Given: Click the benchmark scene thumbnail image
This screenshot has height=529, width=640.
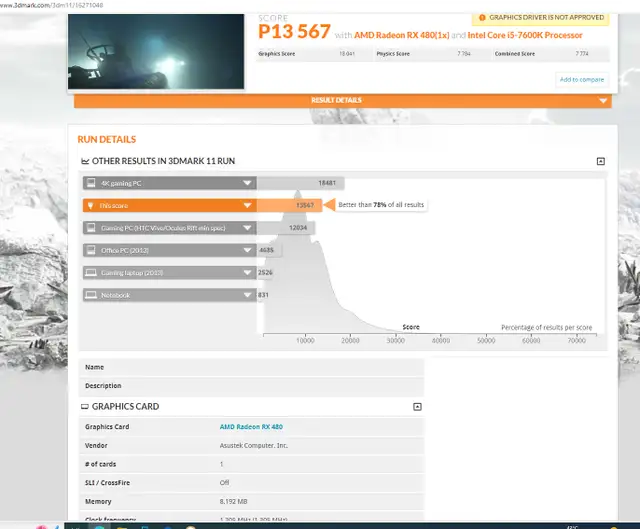Looking at the screenshot, I should 156,51.
